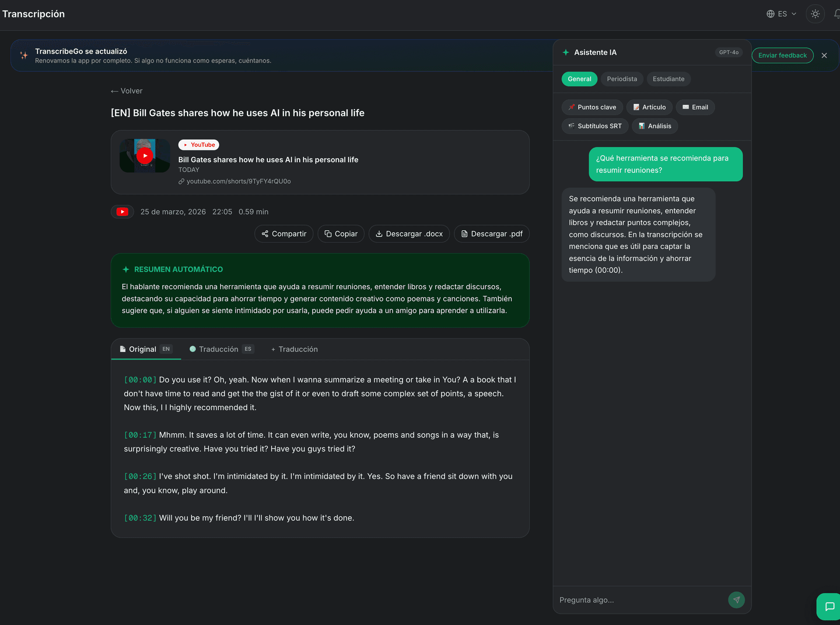Open the youtube.com/shorts video link

(x=238, y=182)
